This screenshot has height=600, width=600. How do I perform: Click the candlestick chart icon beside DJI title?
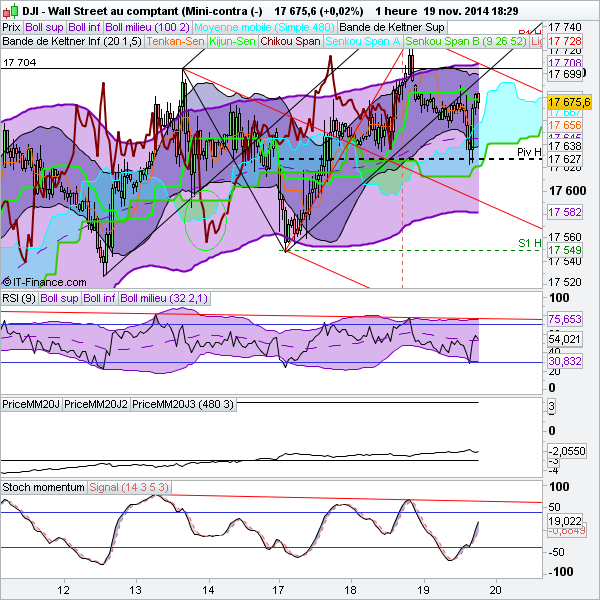click(10, 11)
